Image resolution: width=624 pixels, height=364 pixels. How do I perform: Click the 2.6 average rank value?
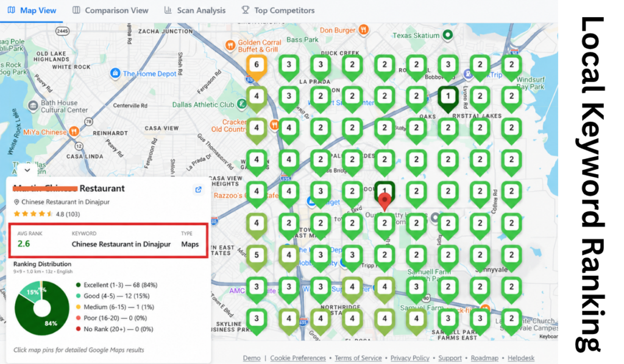(x=24, y=243)
